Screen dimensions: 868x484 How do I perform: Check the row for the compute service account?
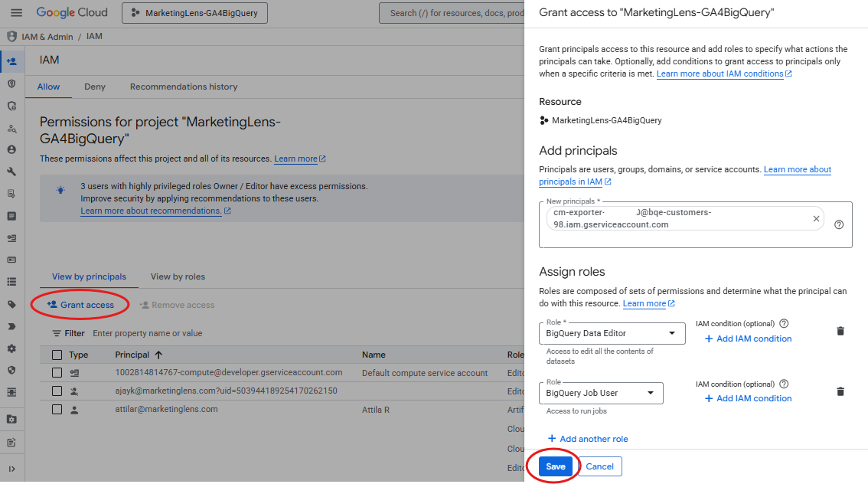point(57,373)
